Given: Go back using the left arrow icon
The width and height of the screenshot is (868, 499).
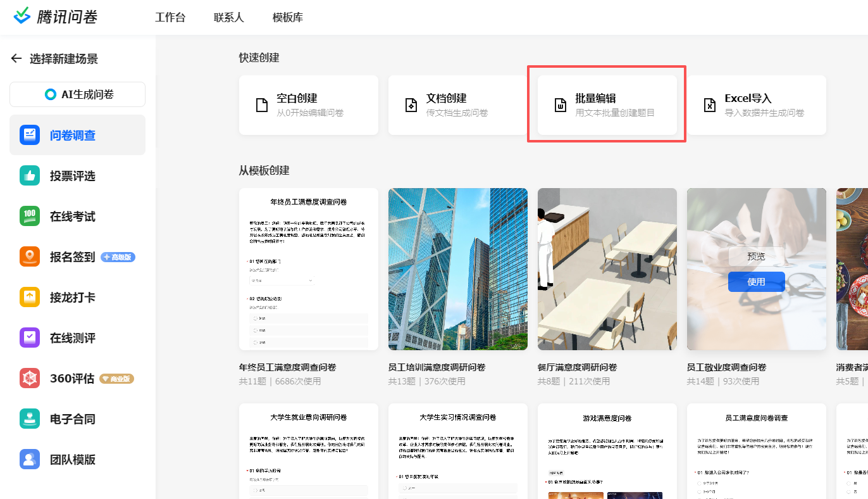Looking at the screenshot, I should point(16,59).
